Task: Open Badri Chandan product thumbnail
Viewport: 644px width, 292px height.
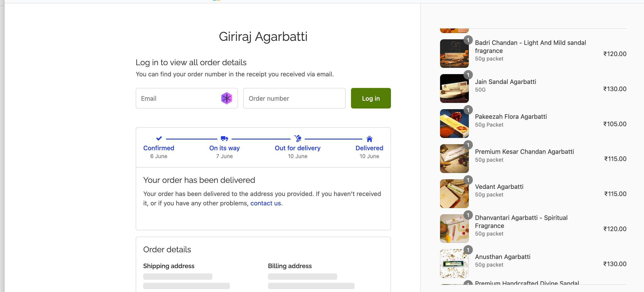Action: tap(454, 54)
